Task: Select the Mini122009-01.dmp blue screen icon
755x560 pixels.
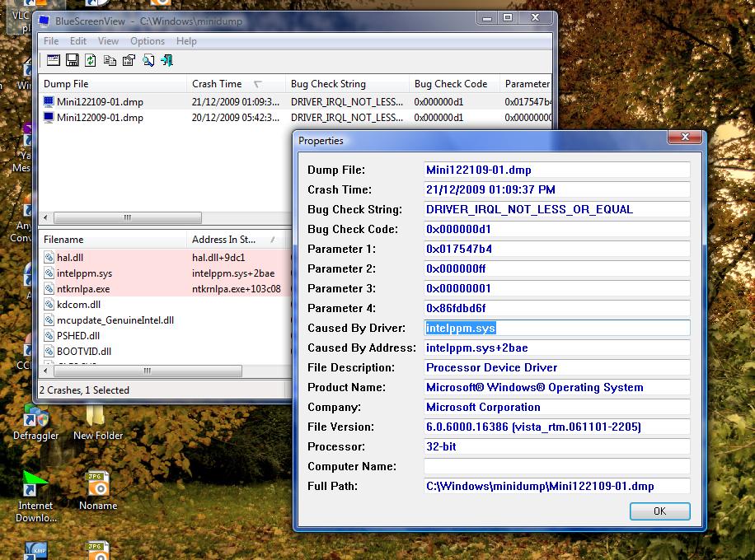Action: pyautogui.click(x=49, y=118)
